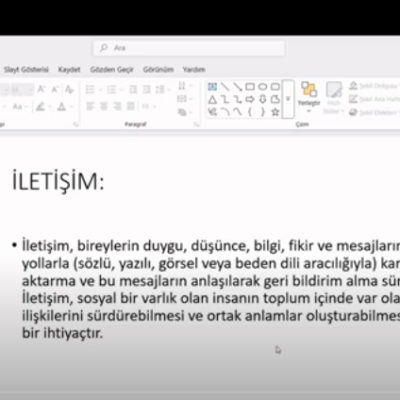
Task: Select the Arc shape
Action: tap(225, 112)
